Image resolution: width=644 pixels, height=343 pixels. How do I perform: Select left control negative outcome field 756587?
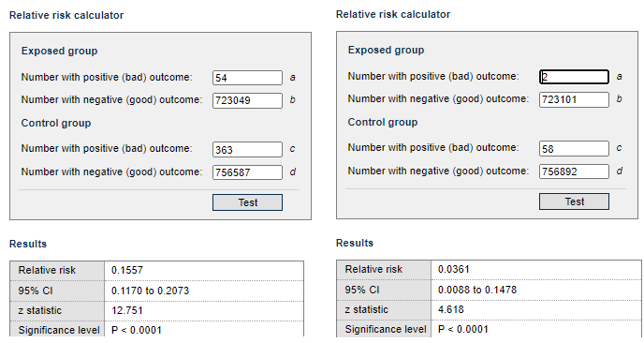point(247,172)
